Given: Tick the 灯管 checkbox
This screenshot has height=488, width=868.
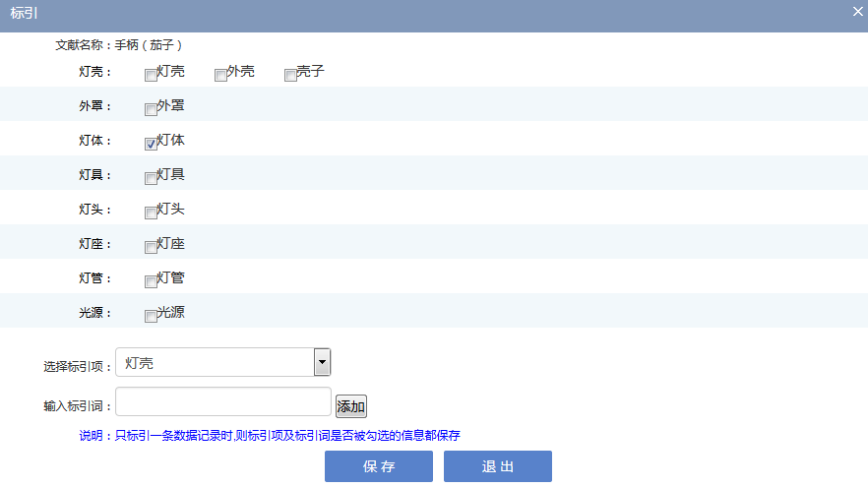Looking at the screenshot, I should [x=151, y=281].
